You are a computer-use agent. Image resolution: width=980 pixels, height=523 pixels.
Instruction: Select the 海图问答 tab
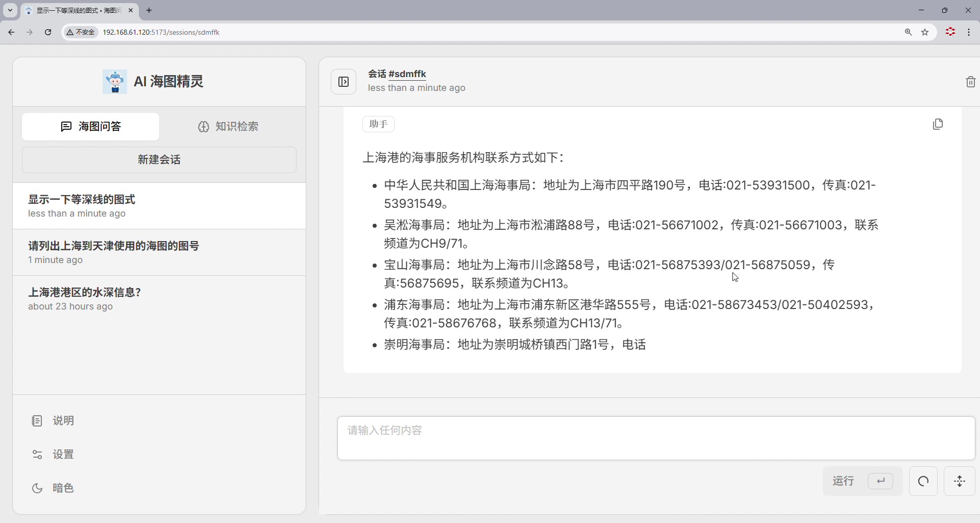(90, 127)
